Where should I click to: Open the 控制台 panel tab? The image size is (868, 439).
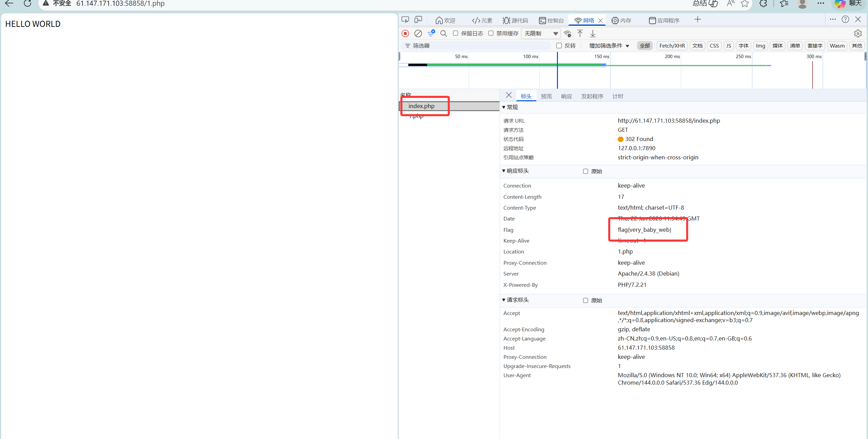551,20
